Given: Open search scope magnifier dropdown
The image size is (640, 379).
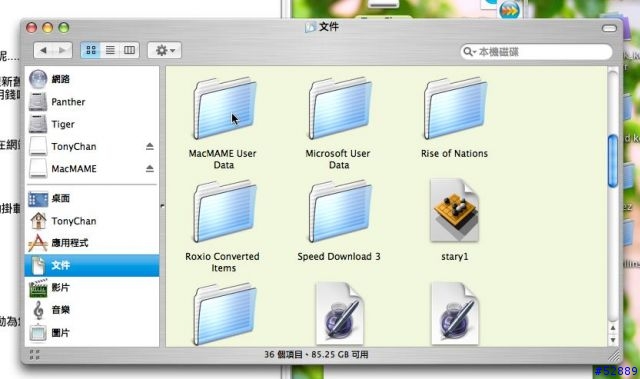Looking at the screenshot, I should pos(470,52).
